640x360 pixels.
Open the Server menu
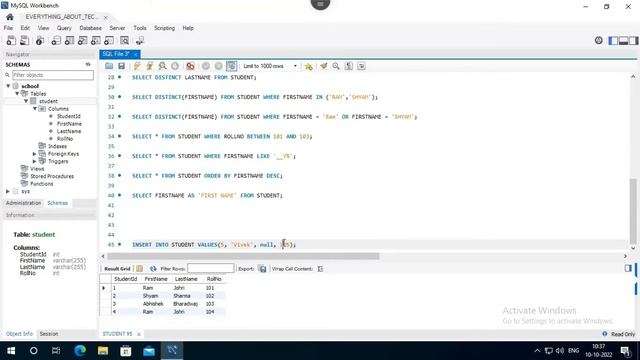[117, 28]
